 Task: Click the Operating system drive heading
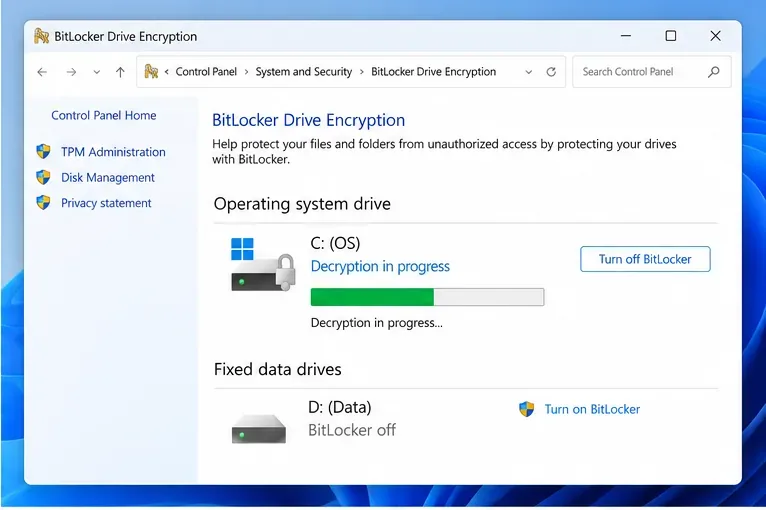302,204
